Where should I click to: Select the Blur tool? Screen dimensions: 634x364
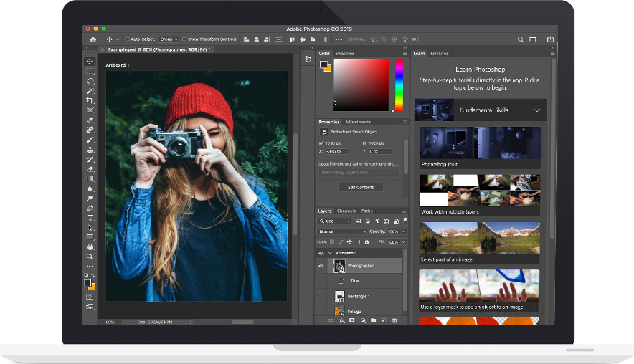click(x=90, y=188)
